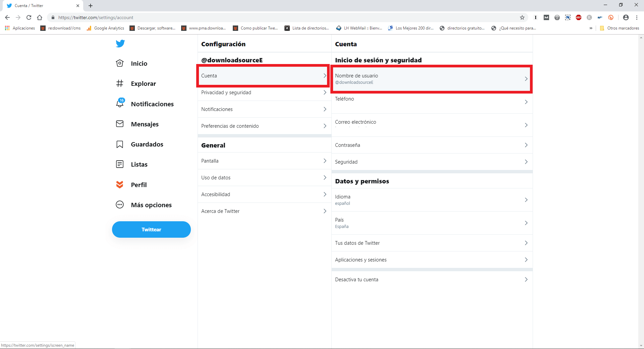Image resolution: width=644 pixels, height=349 pixels.
Task: Open Notificaciones bell icon with badge
Action: pos(120,103)
